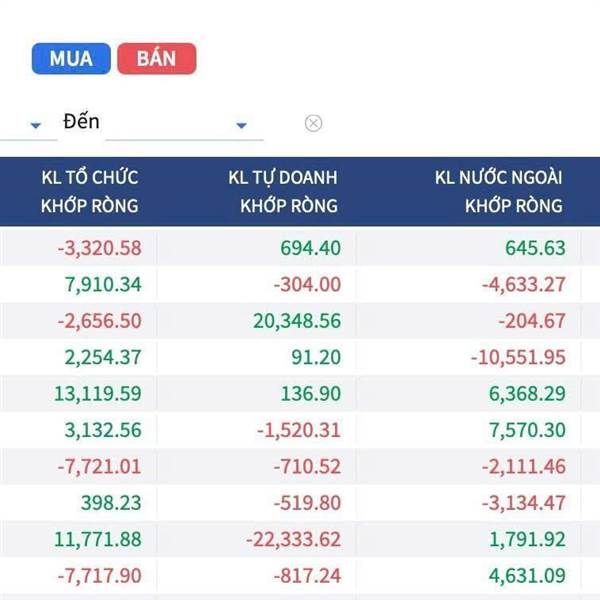
Task: Sort by KL TỰ DOANH KHỚP RÒNG header
Action: coord(283,192)
